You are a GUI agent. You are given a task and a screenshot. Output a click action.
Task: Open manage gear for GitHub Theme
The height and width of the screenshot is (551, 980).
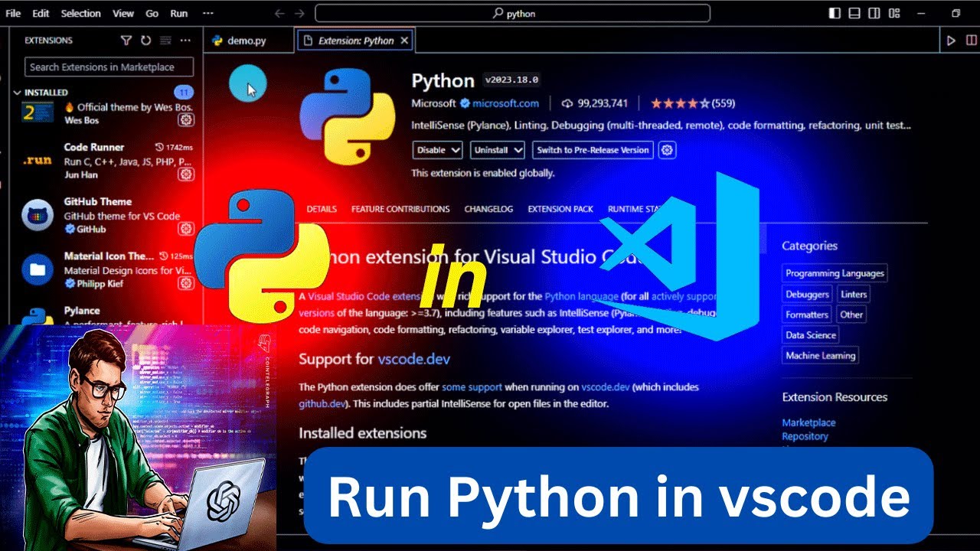pyautogui.click(x=186, y=229)
